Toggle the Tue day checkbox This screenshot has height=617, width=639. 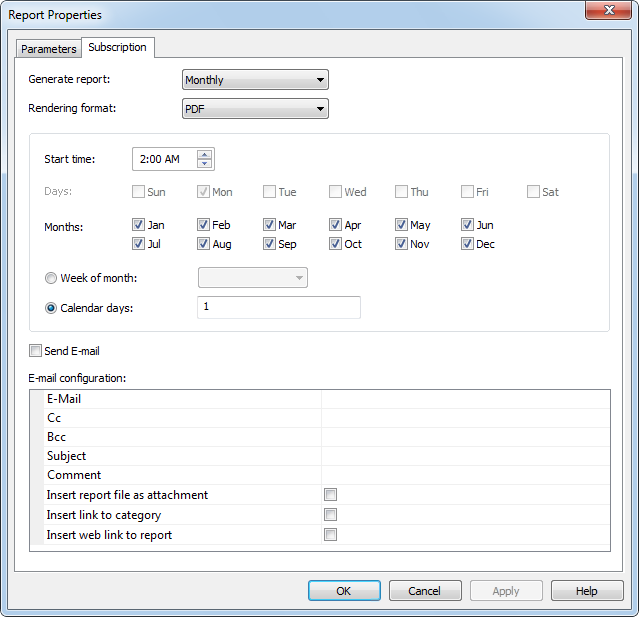click(x=269, y=192)
